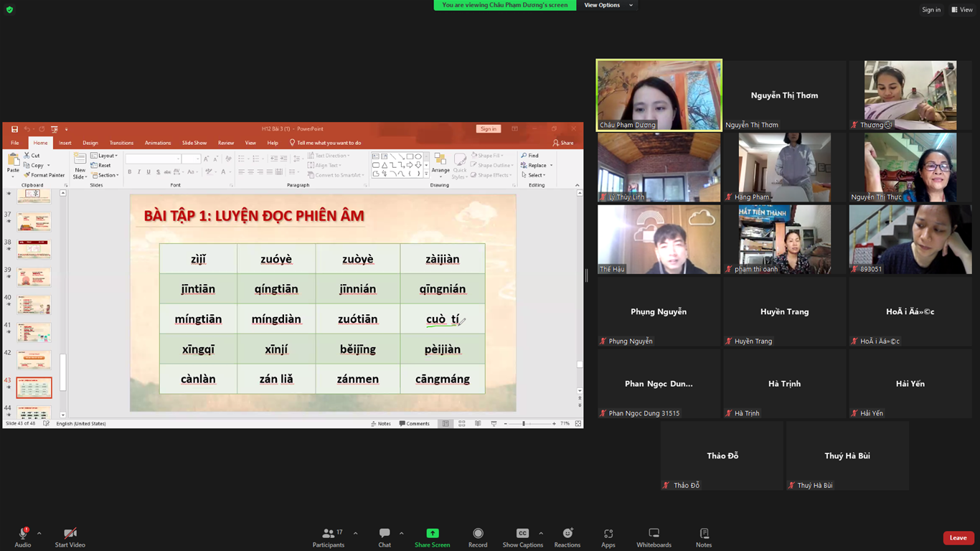This screenshot has height=551, width=980.
Task: Switch to Slide Sorter view
Action: [461, 424]
